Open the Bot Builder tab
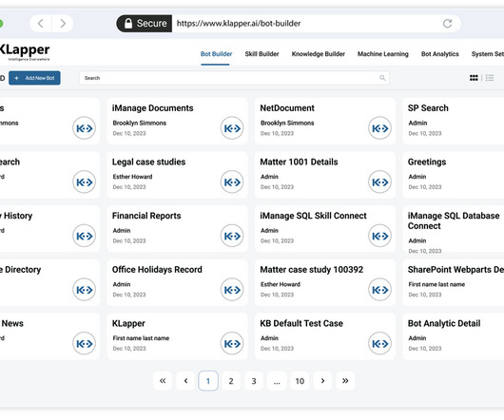Image resolution: width=504 pixels, height=420 pixels. tap(216, 54)
